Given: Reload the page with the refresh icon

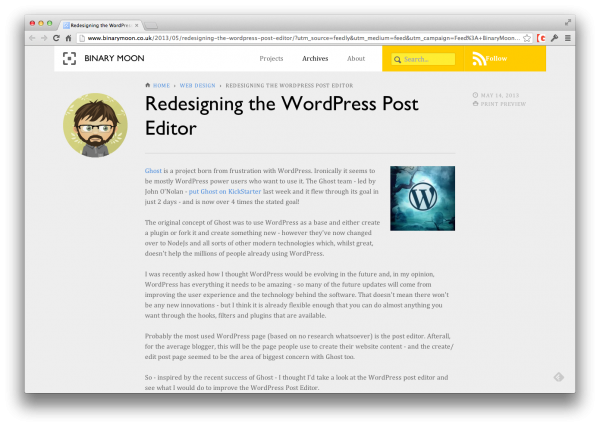Looking at the screenshot, I should pos(56,38).
